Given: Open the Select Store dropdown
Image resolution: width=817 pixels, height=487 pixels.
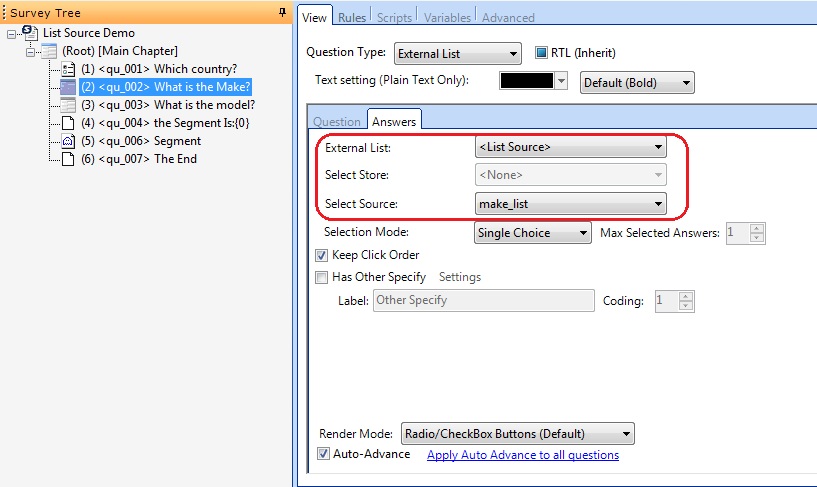Looking at the screenshot, I should 571,175.
